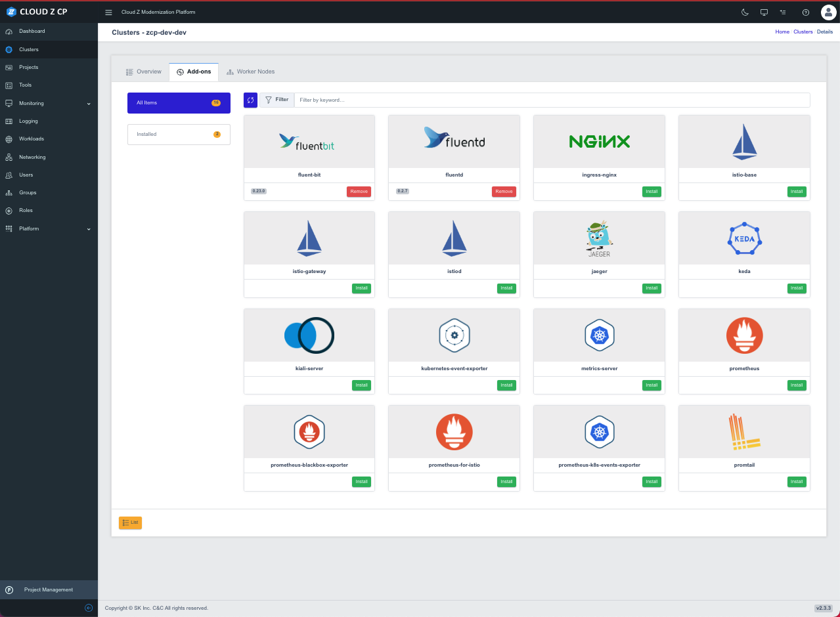Install the istio-gateway add-on
This screenshot has height=617, width=840.
click(361, 288)
